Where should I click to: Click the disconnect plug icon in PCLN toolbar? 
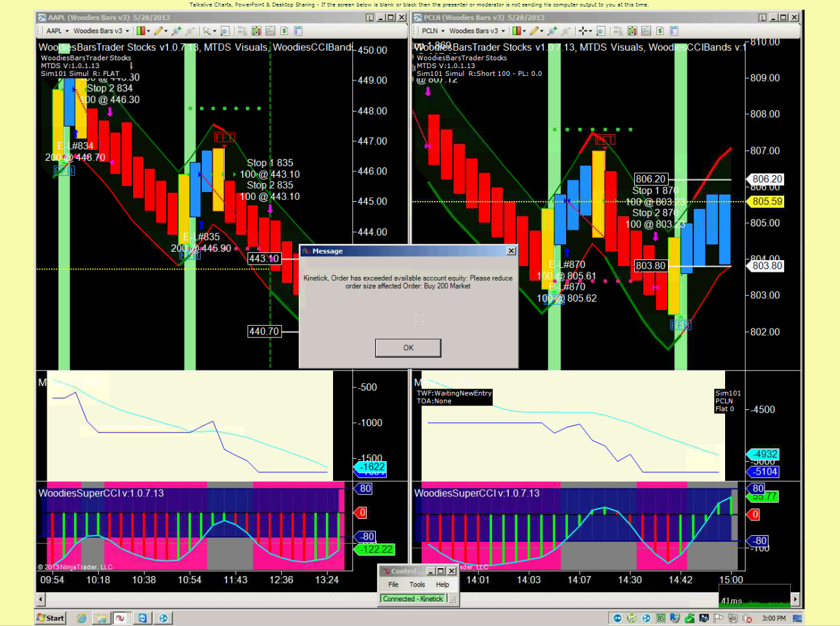[565, 30]
